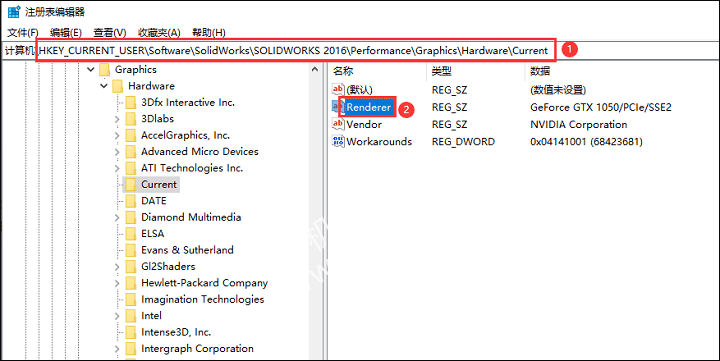Expand the 3Dlabs key
Viewport: 720px width, 361px height.
[117, 119]
